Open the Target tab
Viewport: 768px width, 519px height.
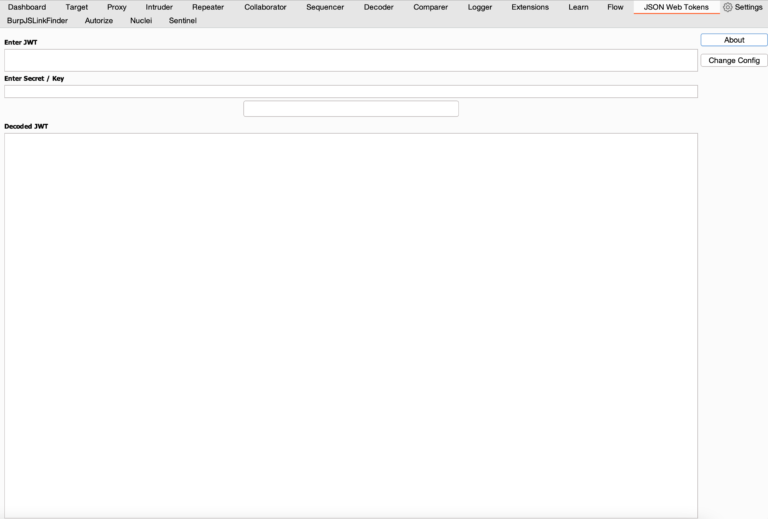pos(77,7)
